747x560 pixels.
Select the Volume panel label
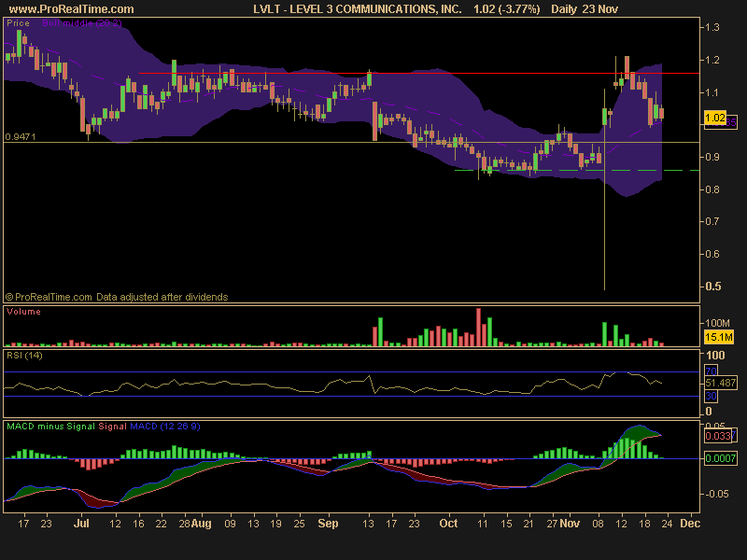pos(23,312)
